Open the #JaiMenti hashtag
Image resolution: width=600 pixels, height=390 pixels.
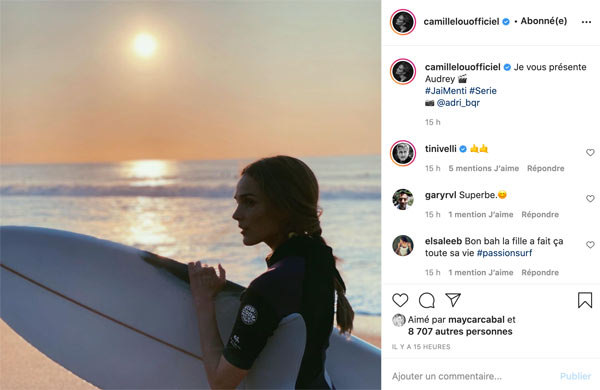pos(445,91)
